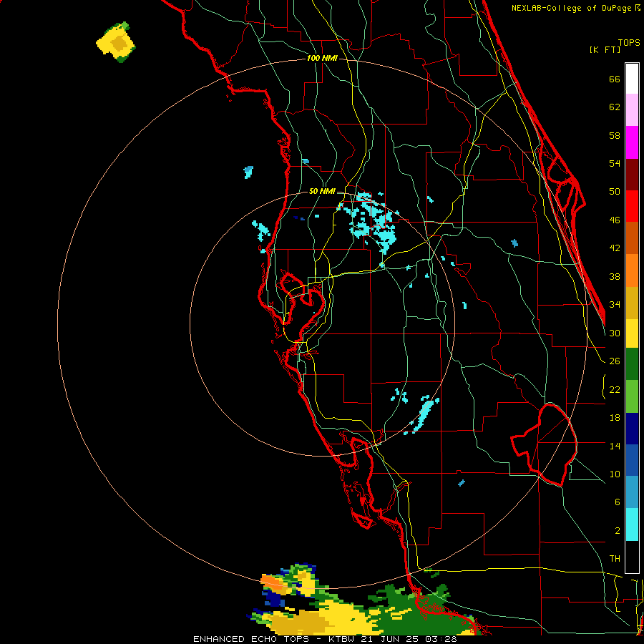
Task: Choose the medium blue swatch beside 14
Action: pyautogui.click(x=632, y=460)
